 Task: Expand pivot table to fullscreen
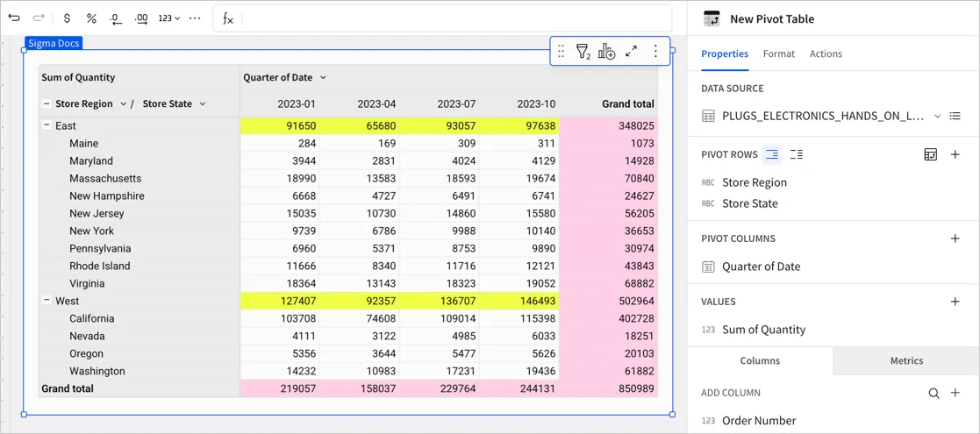click(631, 51)
